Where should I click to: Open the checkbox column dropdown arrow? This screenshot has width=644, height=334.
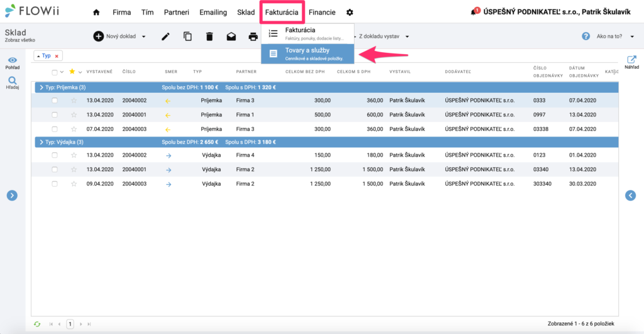tap(62, 72)
